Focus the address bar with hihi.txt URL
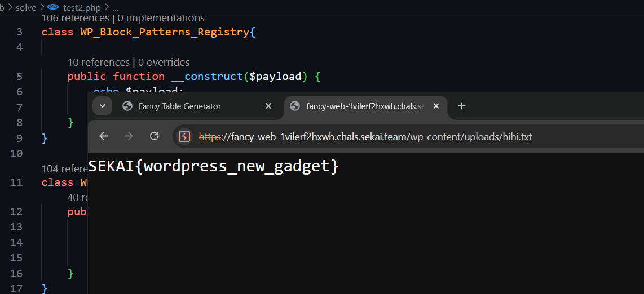 pos(367,136)
